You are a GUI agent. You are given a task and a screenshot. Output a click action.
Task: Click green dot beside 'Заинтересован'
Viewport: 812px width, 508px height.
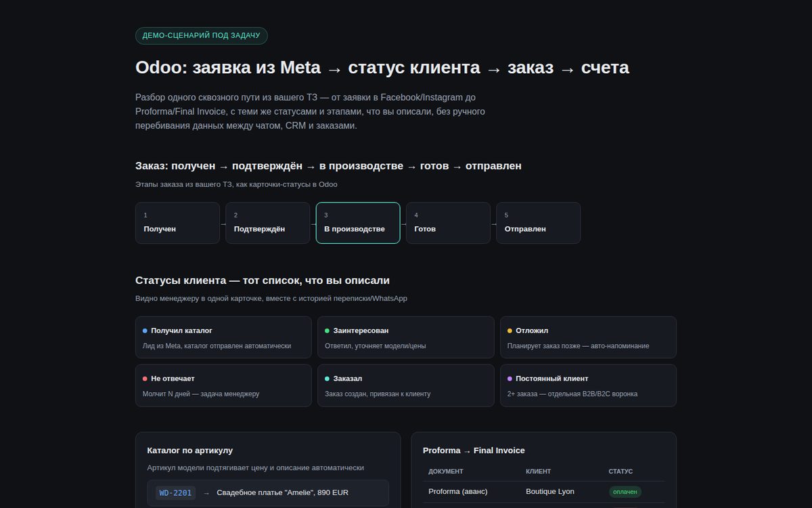(x=328, y=331)
